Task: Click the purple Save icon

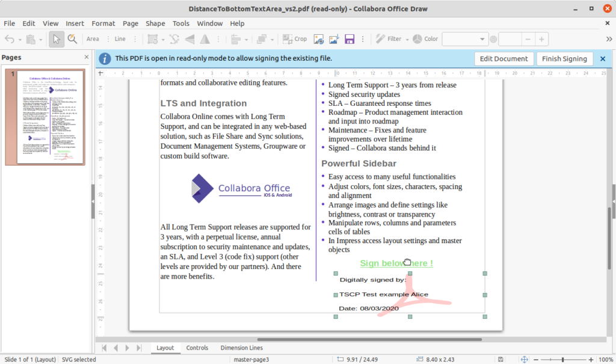Action: (350, 39)
